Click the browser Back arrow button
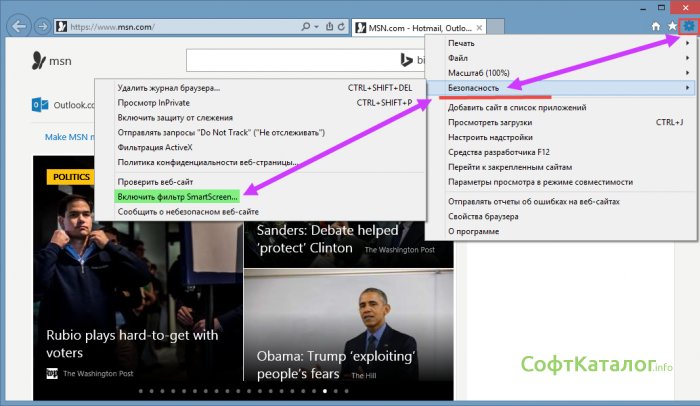Image resolution: width=700 pixels, height=406 pixels. 17,25
